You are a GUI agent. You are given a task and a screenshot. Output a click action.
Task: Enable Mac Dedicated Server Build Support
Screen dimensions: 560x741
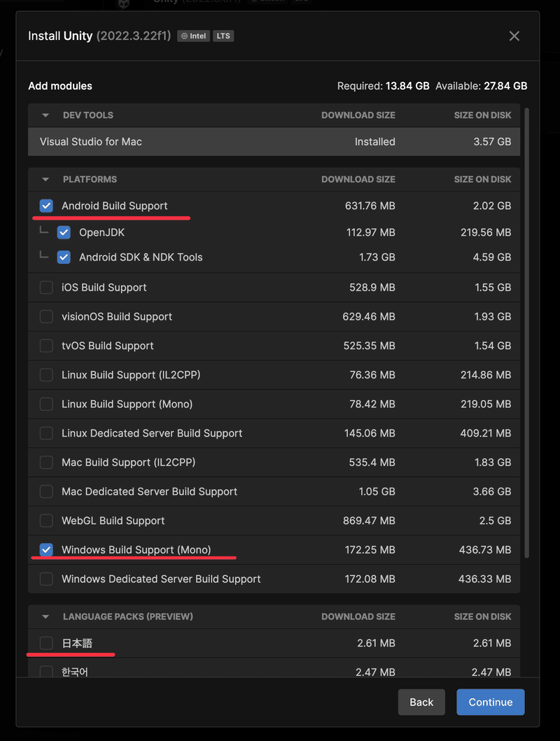click(46, 492)
